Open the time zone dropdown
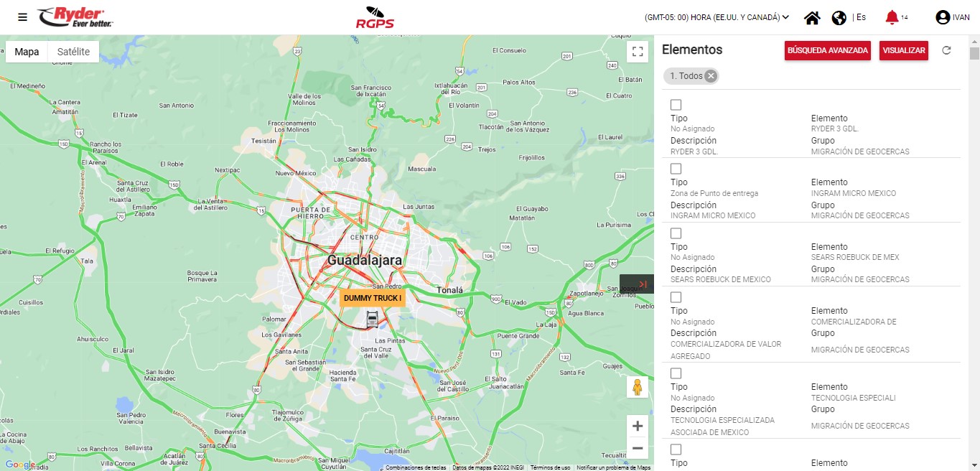The width and height of the screenshot is (980, 471). point(717,17)
